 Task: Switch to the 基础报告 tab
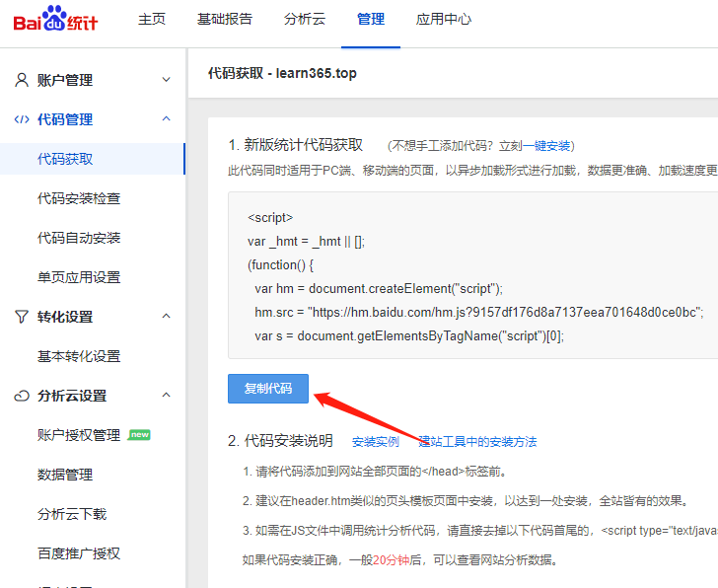point(225,20)
